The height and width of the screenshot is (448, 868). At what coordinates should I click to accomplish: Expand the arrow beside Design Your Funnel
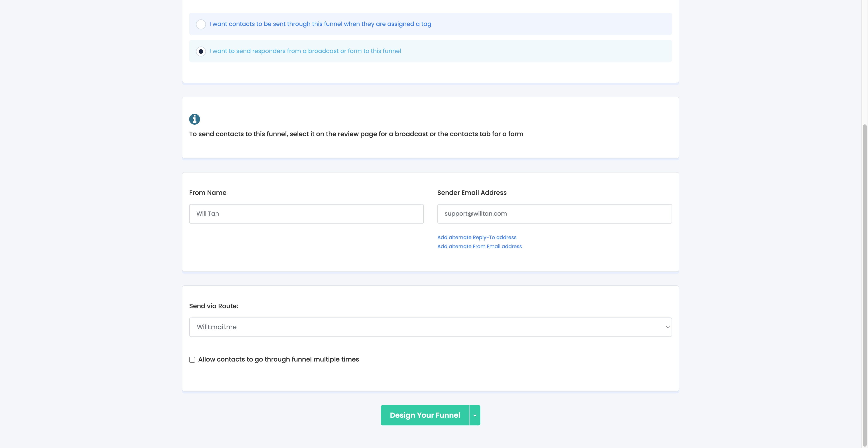coord(474,415)
